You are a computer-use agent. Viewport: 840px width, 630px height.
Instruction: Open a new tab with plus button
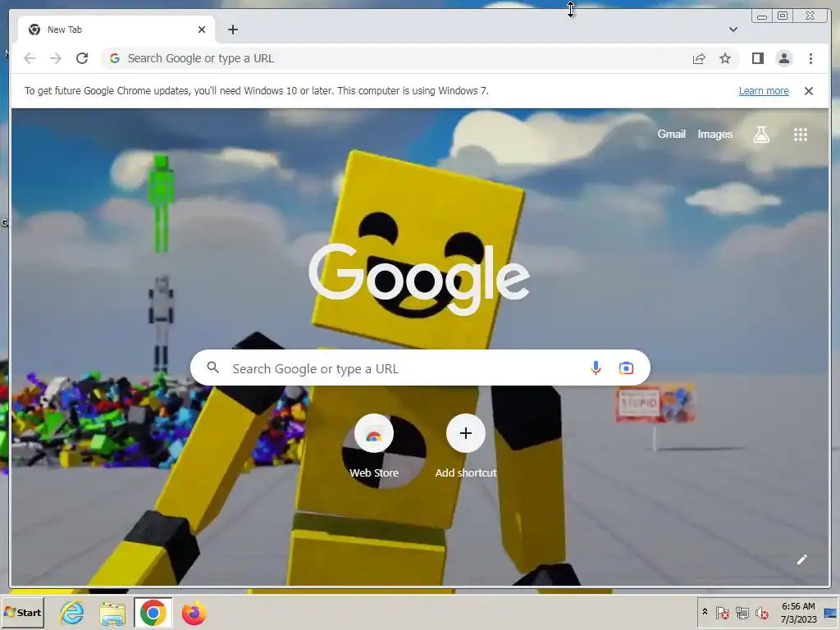pos(232,30)
